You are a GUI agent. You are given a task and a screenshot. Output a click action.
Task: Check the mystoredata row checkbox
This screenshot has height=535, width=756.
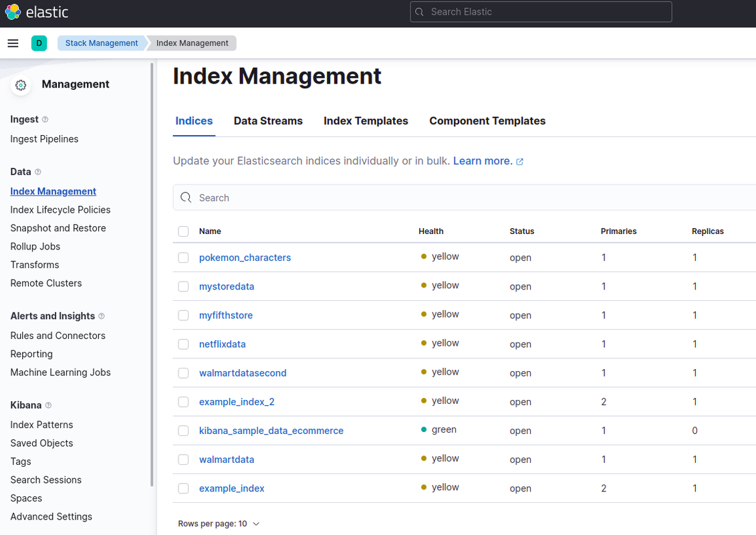click(183, 286)
